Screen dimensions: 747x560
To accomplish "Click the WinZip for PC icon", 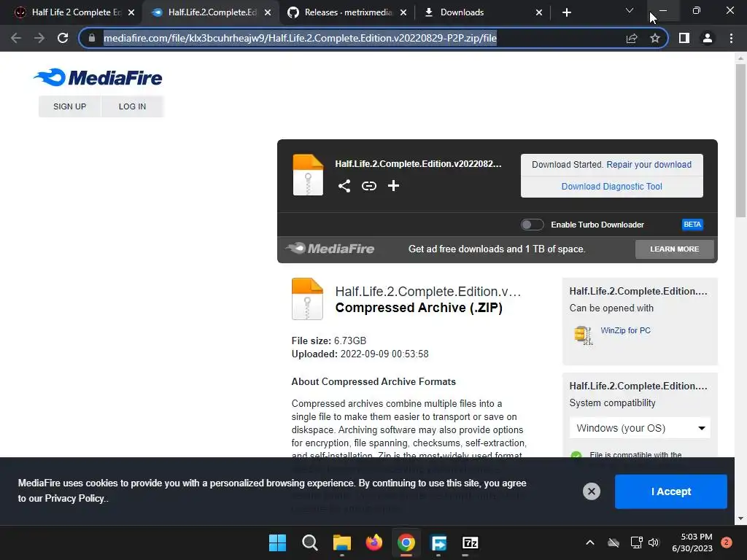I will pos(583,335).
